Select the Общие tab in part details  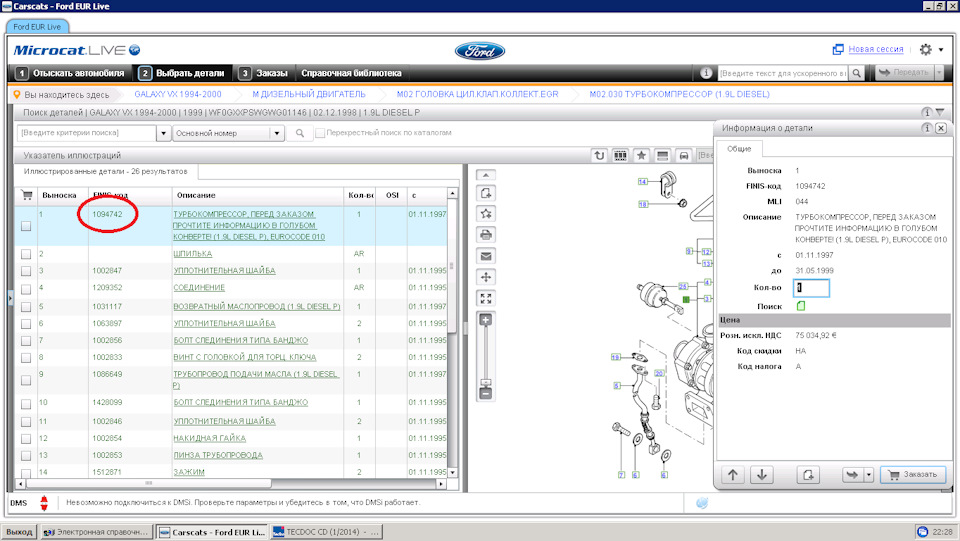click(740, 149)
